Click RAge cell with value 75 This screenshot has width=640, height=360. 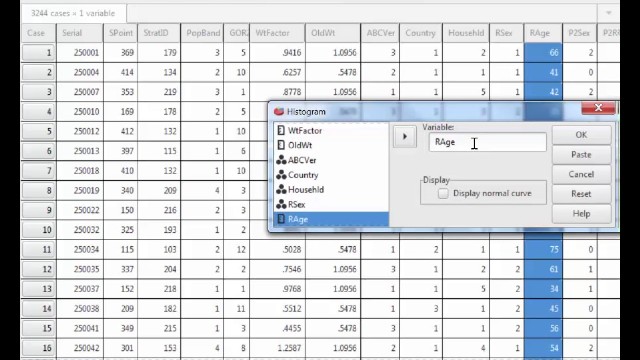coord(543,249)
